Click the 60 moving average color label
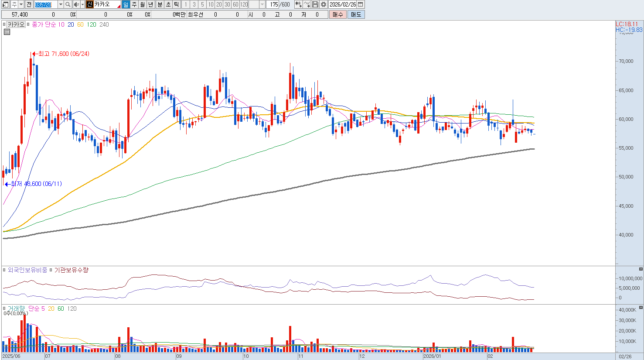The image size is (644, 360). [80, 24]
